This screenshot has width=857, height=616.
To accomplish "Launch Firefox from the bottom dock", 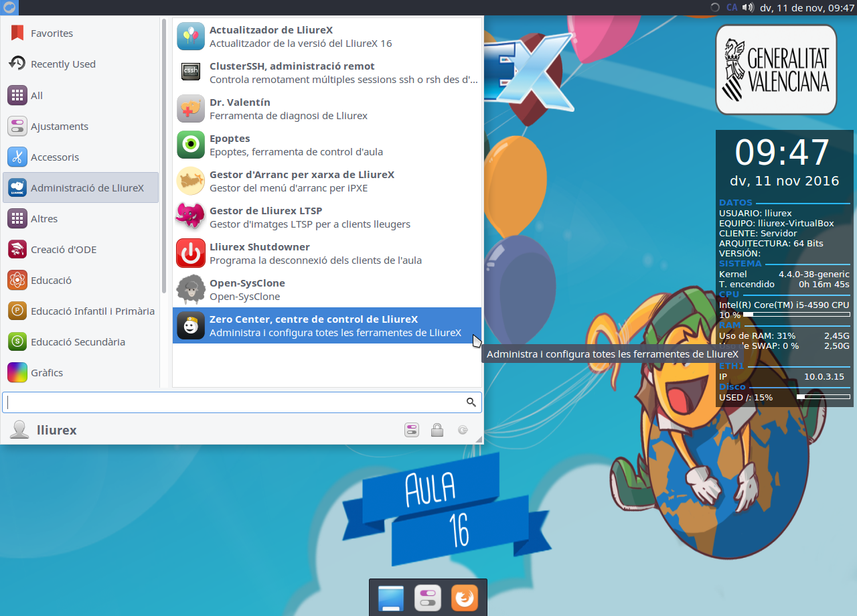I will 464,598.
